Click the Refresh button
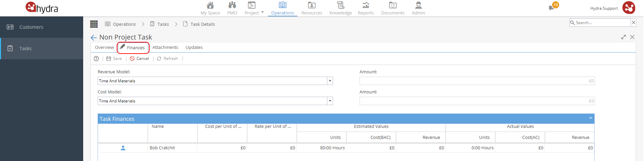 (167, 59)
